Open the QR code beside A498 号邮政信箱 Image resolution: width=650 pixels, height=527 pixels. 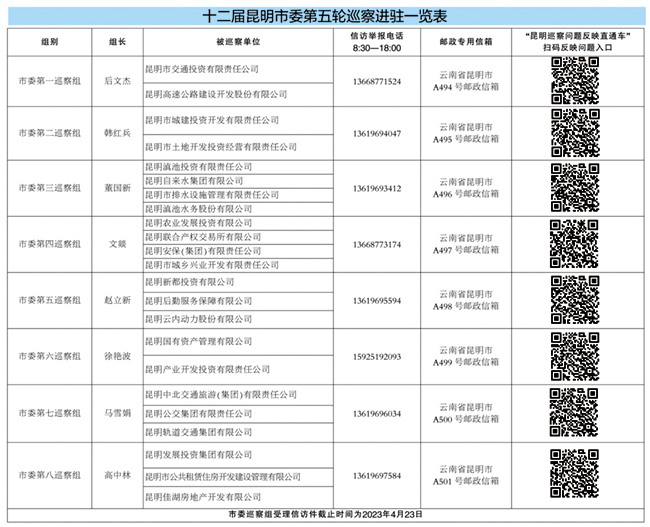pyautogui.click(x=575, y=299)
